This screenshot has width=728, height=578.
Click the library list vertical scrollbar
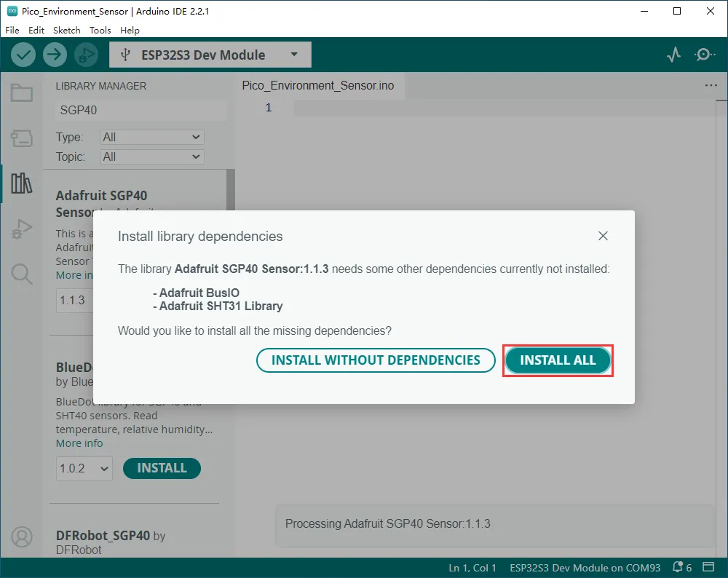click(230, 190)
